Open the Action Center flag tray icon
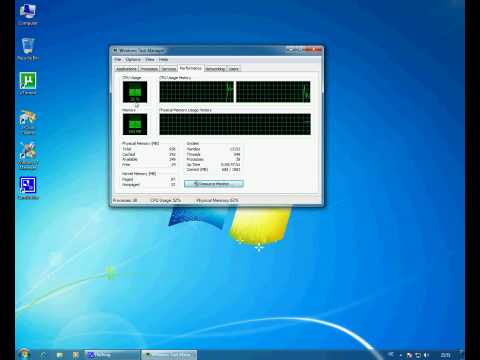 point(410,355)
